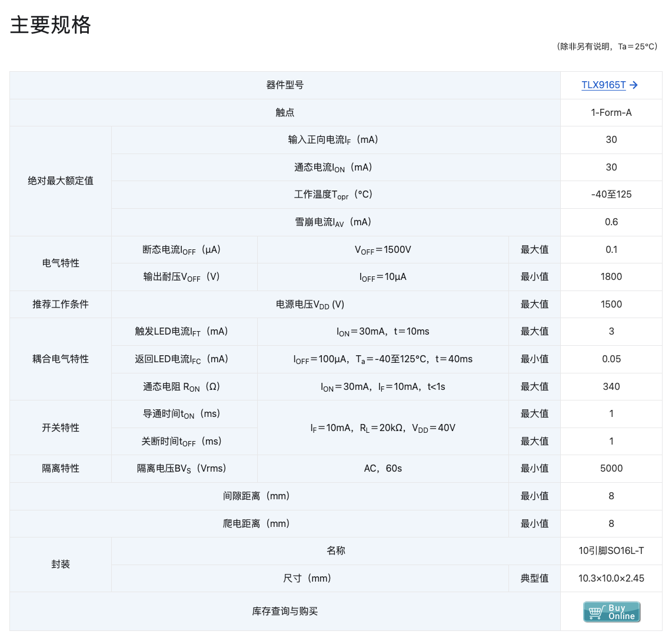The height and width of the screenshot is (641, 672).
Task: Click the VOFF=1500V condition cell
Action: 382,250
